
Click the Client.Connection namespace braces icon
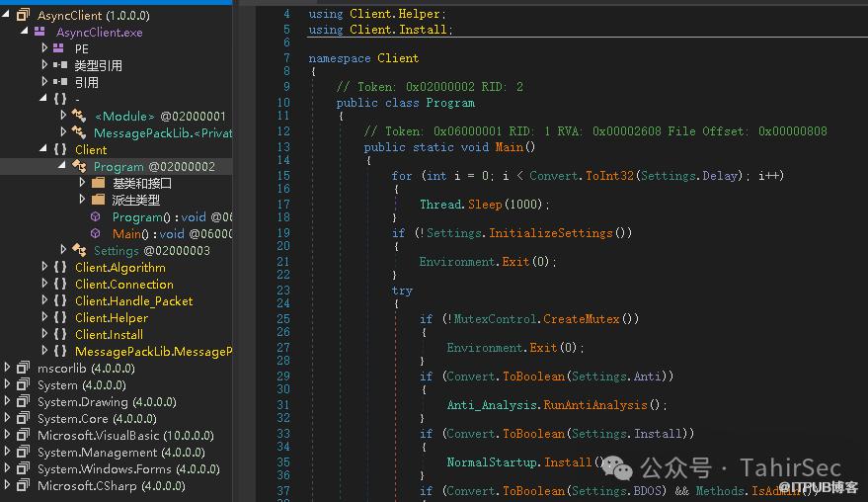pos(60,285)
